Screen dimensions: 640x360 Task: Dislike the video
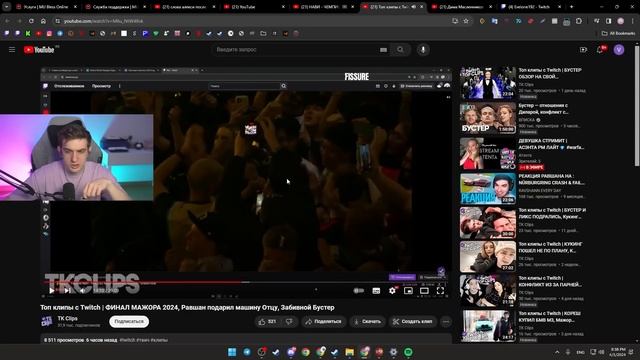tap(289, 322)
